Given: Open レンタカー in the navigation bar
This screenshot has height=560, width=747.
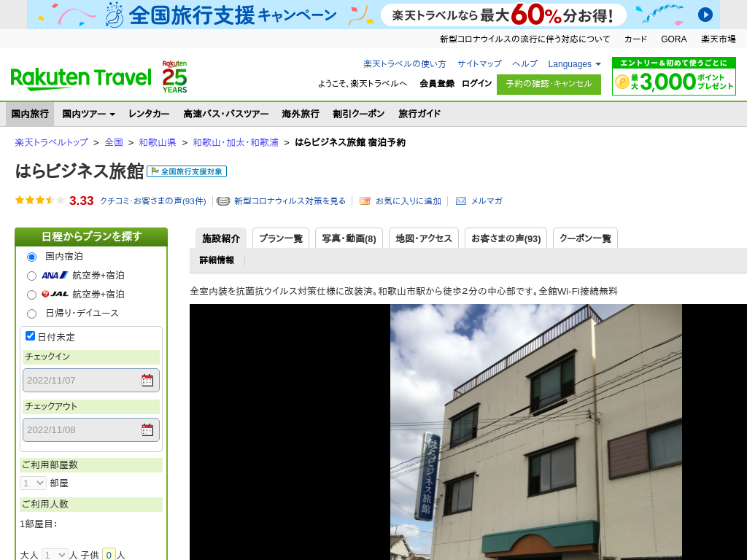Looking at the screenshot, I should pyautogui.click(x=149, y=114).
